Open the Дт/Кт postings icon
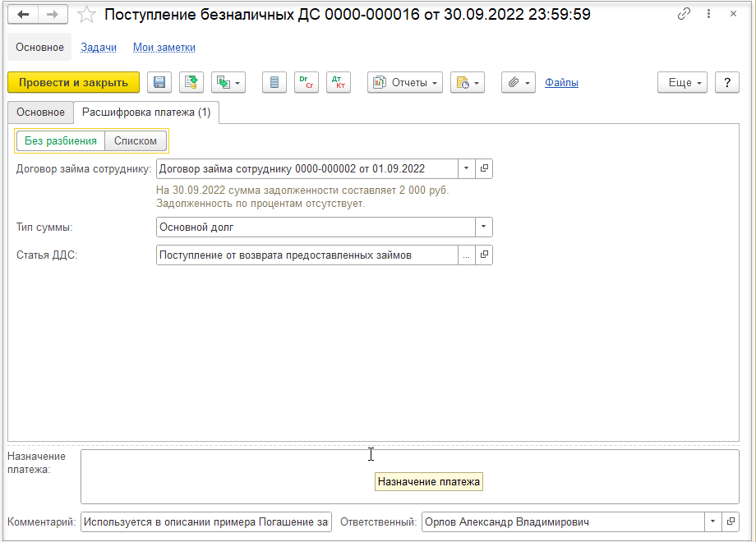This screenshot has width=756, height=542. tap(339, 82)
